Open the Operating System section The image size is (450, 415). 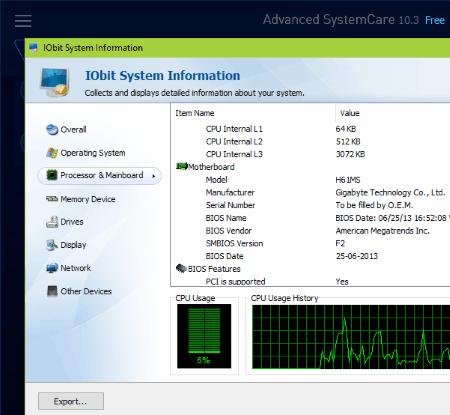point(93,153)
